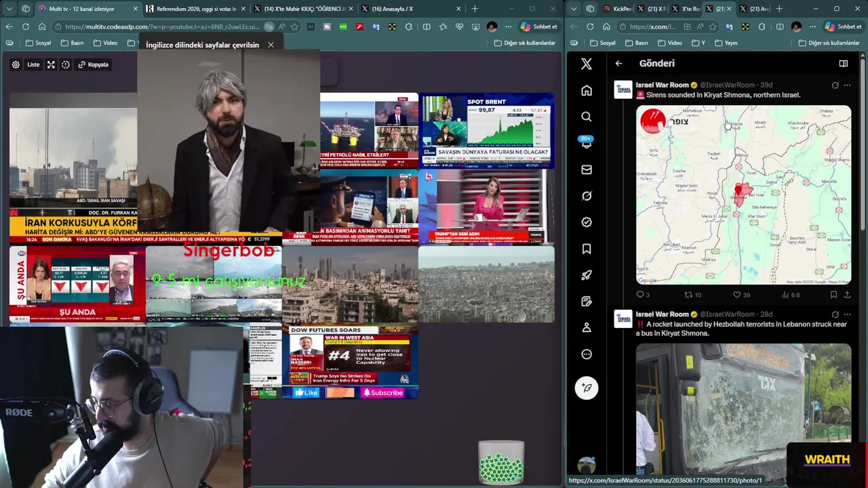Open Sohbet et Copilot in left browser
The height and width of the screenshot is (488, 868).
[x=538, y=26]
